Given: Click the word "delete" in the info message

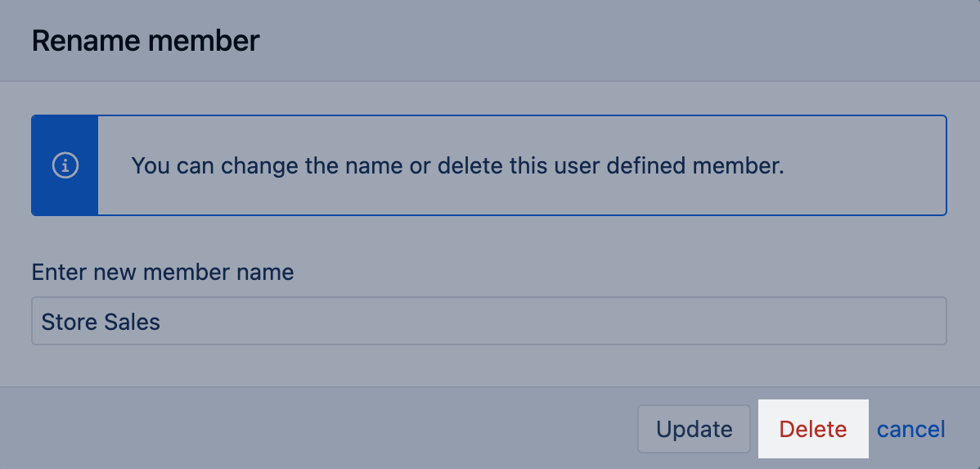Looking at the screenshot, I should point(471,166).
